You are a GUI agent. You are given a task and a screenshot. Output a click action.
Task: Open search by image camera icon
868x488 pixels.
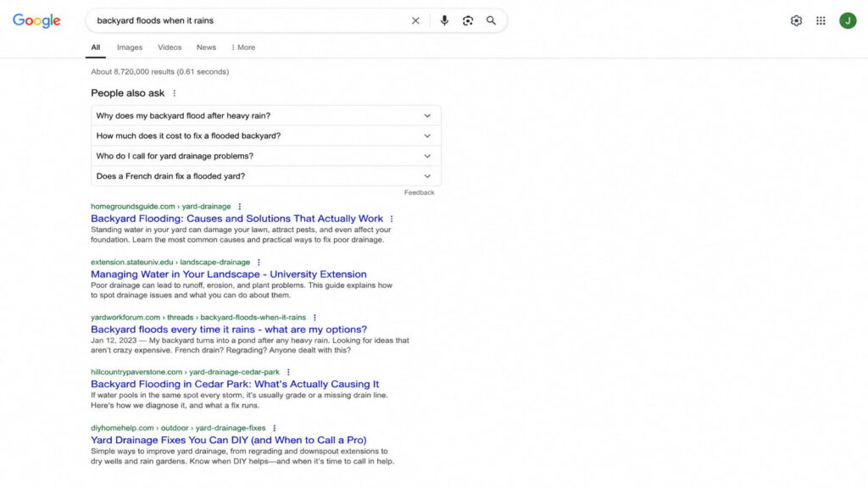pyautogui.click(x=468, y=20)
